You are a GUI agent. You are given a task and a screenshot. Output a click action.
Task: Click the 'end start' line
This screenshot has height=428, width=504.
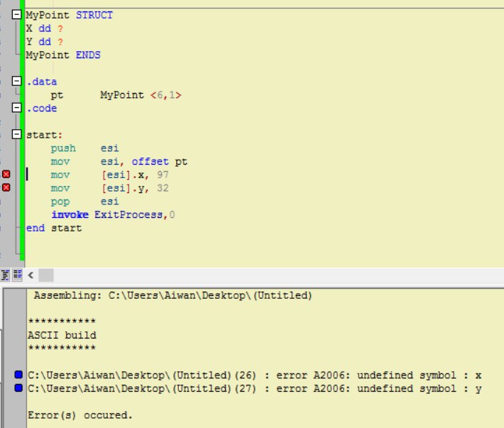[54, 228]
